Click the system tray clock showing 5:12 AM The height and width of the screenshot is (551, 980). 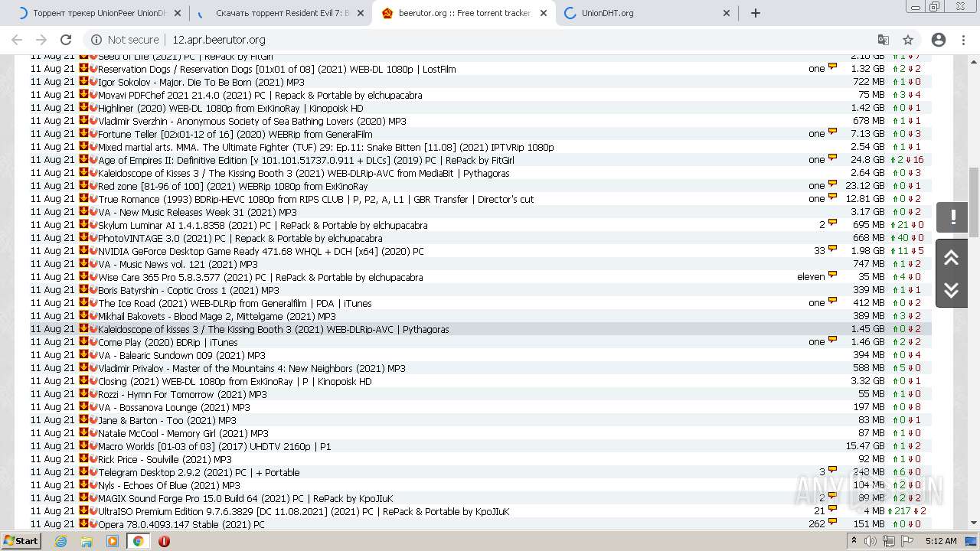point(940,541)
